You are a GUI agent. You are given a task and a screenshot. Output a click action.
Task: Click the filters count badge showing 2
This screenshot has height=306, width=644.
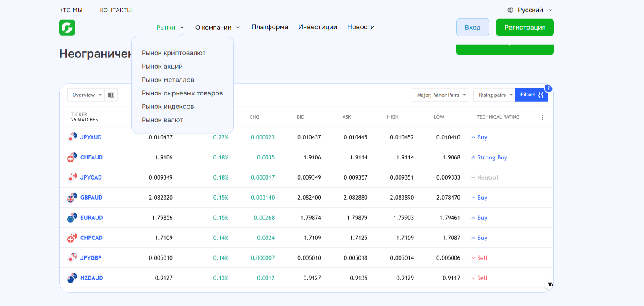548,88
